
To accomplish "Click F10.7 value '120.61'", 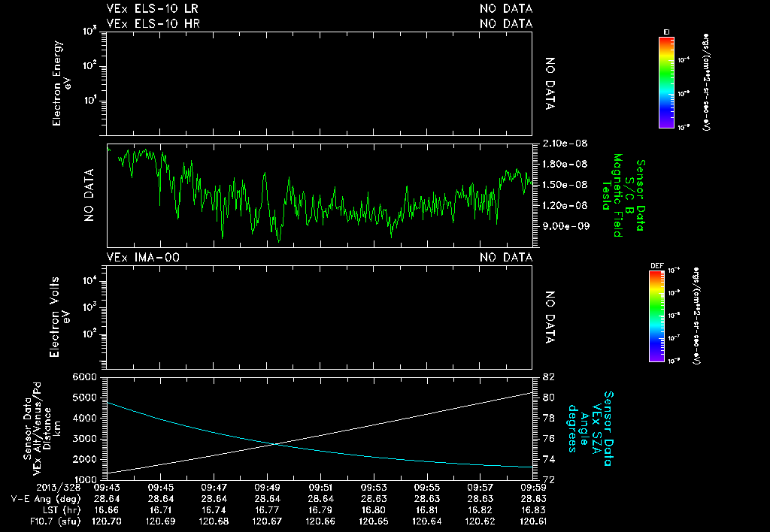I will [533, 521].
